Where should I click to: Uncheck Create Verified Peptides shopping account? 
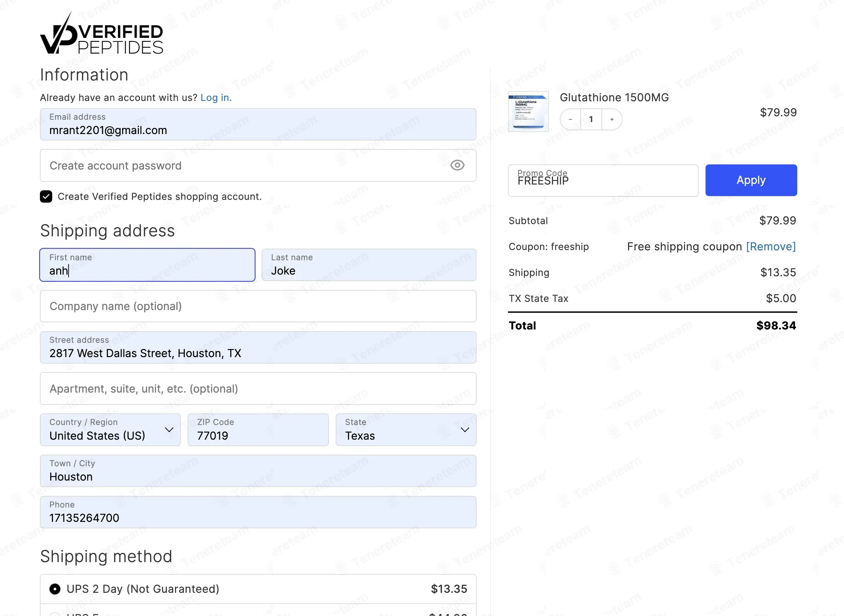point(46,196)
